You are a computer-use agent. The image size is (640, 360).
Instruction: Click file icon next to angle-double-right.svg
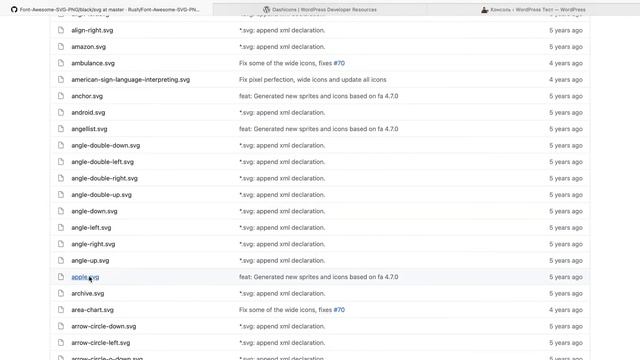(61, 178)
